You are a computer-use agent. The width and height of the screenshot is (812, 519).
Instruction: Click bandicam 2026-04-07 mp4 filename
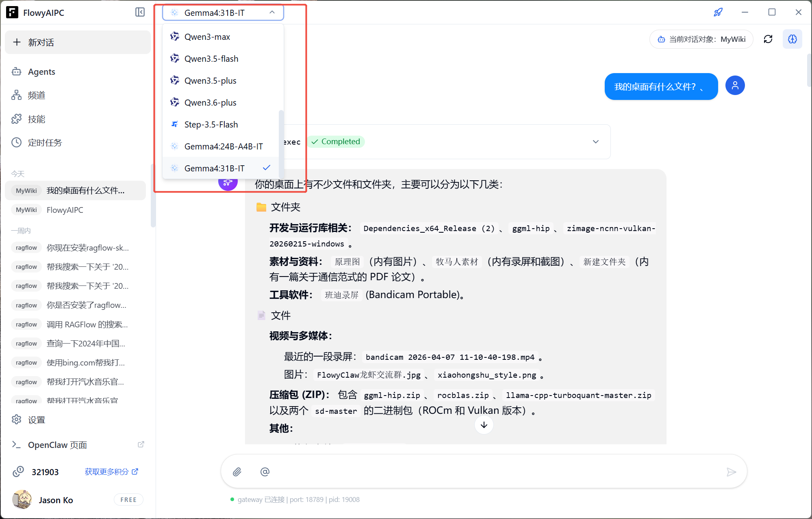[x=450, y=357]
